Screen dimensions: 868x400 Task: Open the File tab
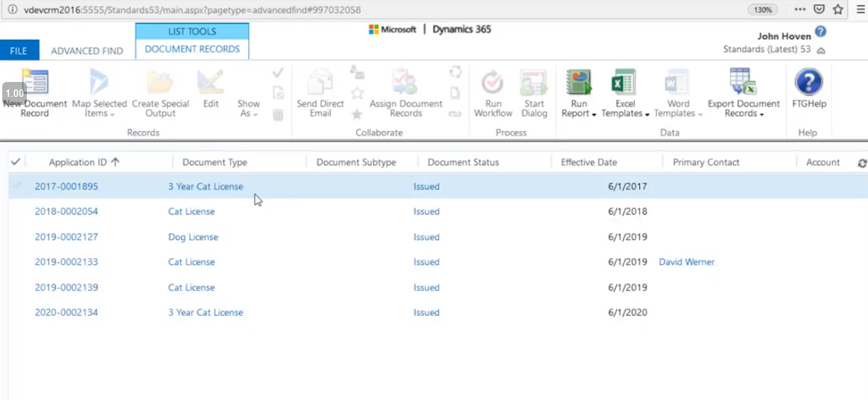coord(19,51)
